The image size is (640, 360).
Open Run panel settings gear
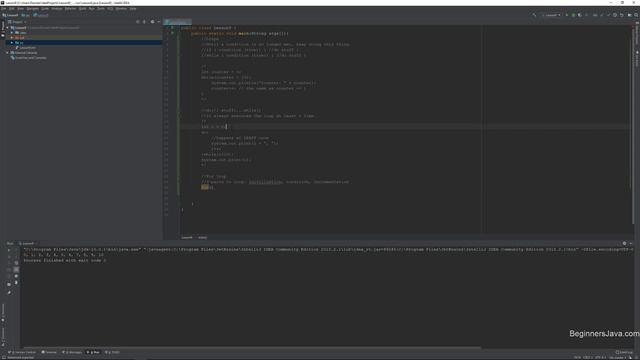tap(624, 243)
